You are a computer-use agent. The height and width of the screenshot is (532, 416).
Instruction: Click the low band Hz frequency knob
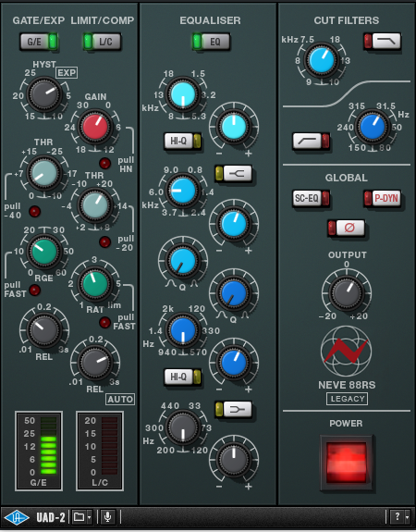[x=183, y=427]
